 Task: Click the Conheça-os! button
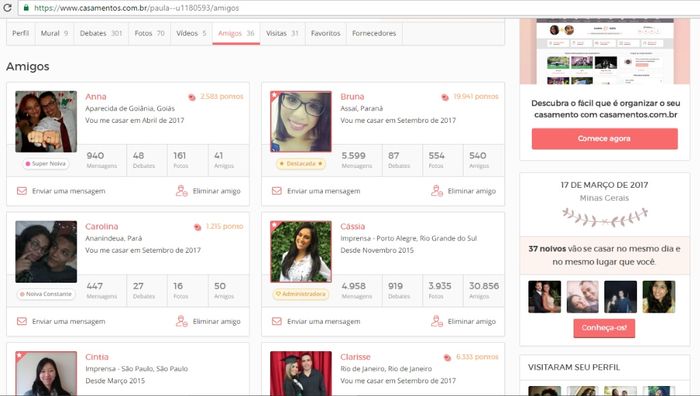[x=604, y=328]
